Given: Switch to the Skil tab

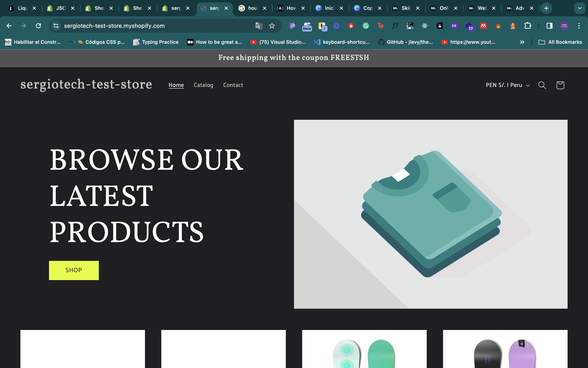Looking at the screenshot, I should [x=406, y=8].
